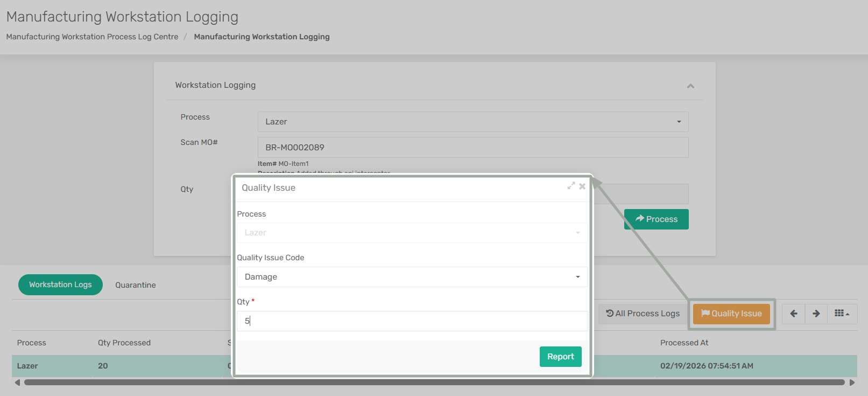Open the Process dropdown showing Lazer
The height and width of the screenshot is (396, 868).
pos(472,122)
